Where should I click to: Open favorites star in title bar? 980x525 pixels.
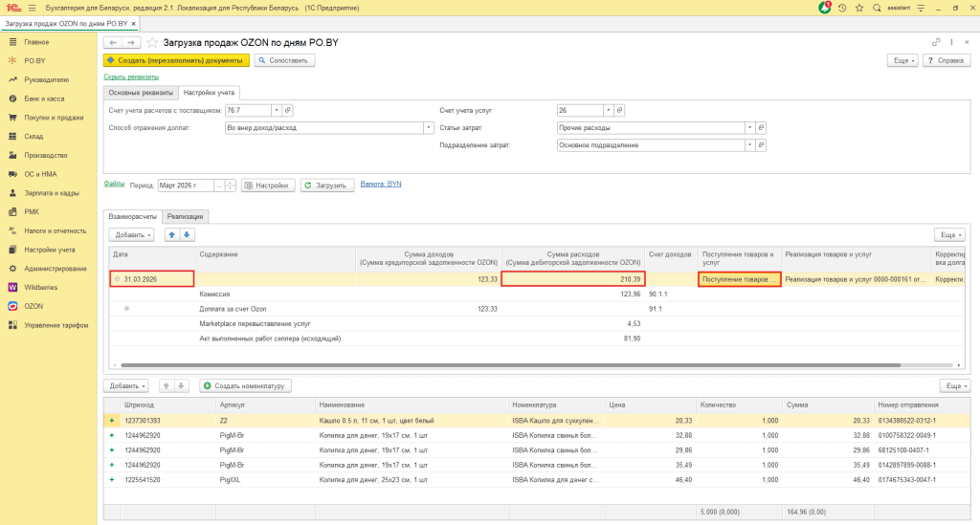(x=859, y=8)
